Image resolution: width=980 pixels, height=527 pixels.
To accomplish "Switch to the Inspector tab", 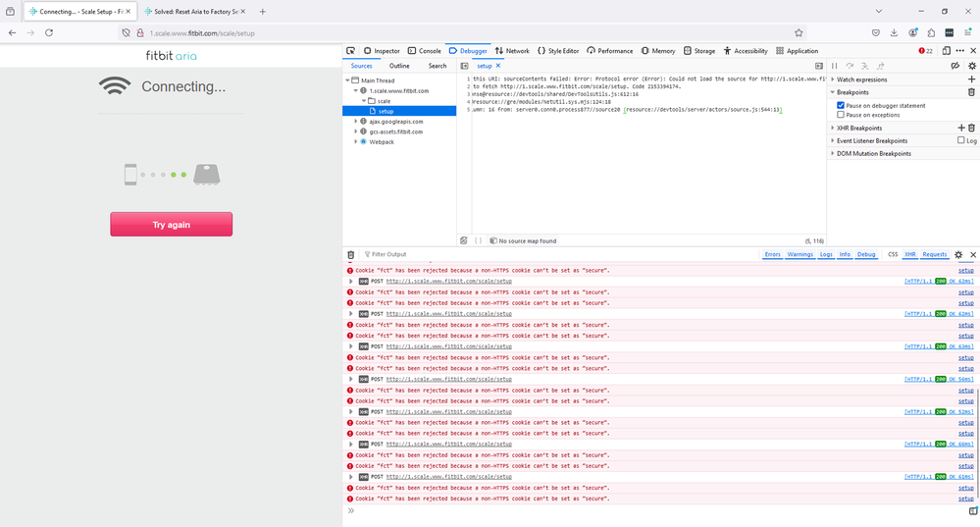I will click(382, 51).
